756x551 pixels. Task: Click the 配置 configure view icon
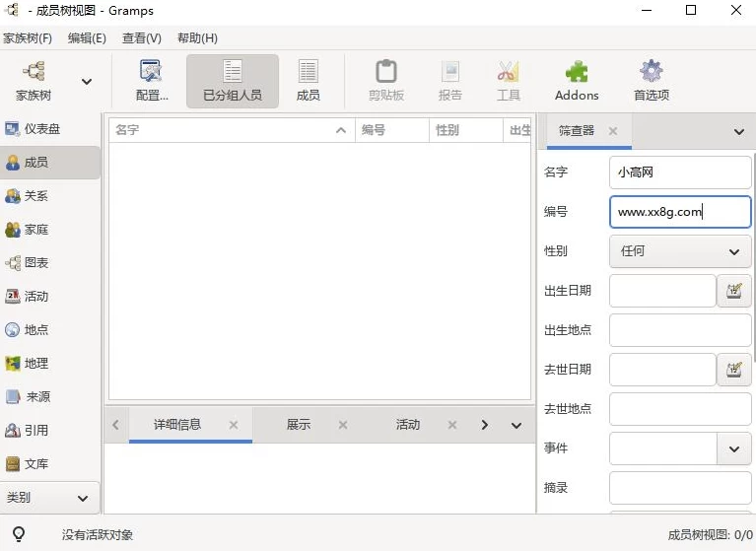point(151,81)
